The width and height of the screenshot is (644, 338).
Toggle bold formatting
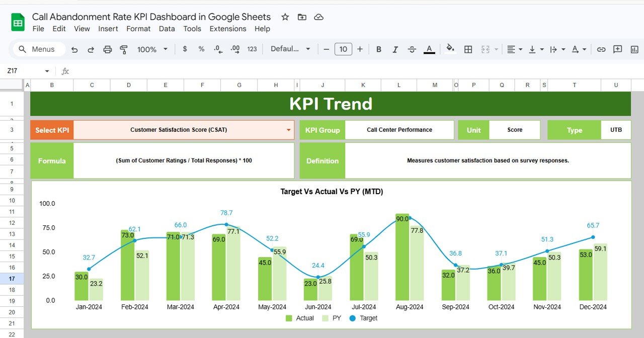(x=378, y=49)
